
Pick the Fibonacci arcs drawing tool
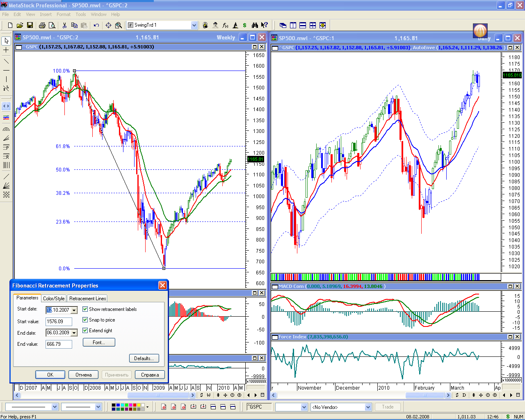pos(6,129)
